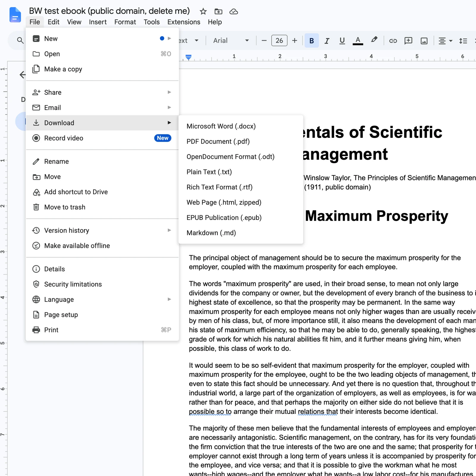Expand the Language submenu
The image size is (476, 476).
102,300
